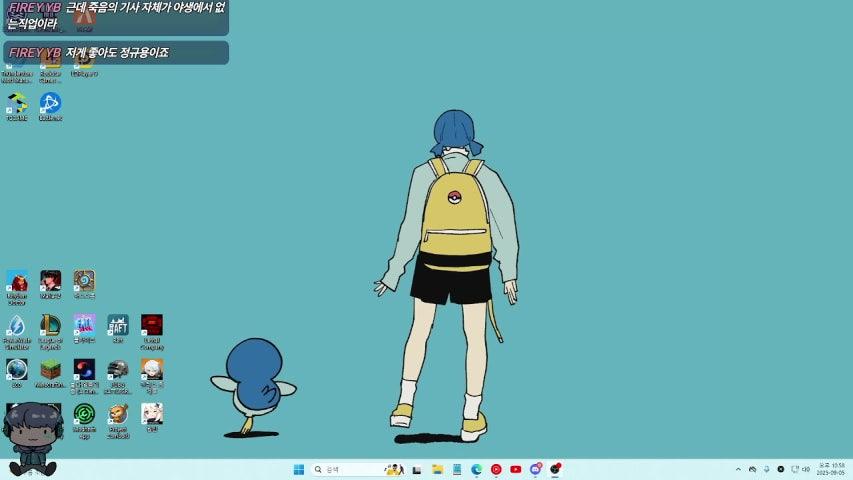This screenshot has width=853, height=480.
Task: Open the black circular app with red badge
Action: click(x=555, y=469)
